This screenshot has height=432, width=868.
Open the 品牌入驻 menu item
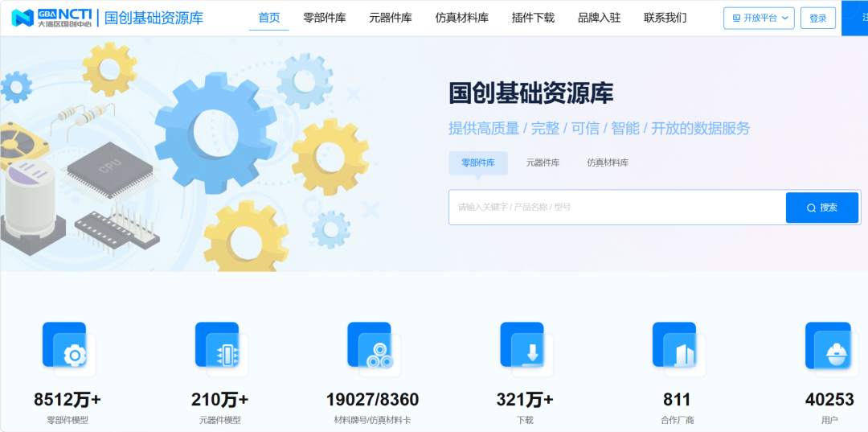599,18
